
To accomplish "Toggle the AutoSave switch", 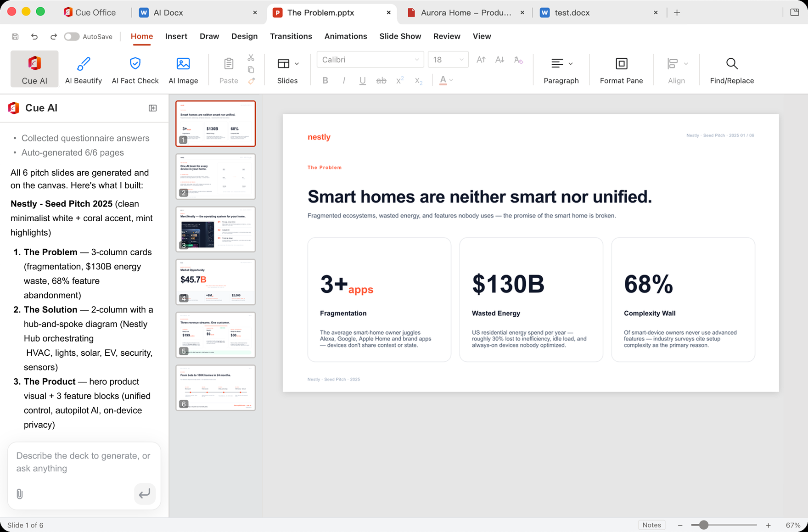I will [x=71, y=36].
